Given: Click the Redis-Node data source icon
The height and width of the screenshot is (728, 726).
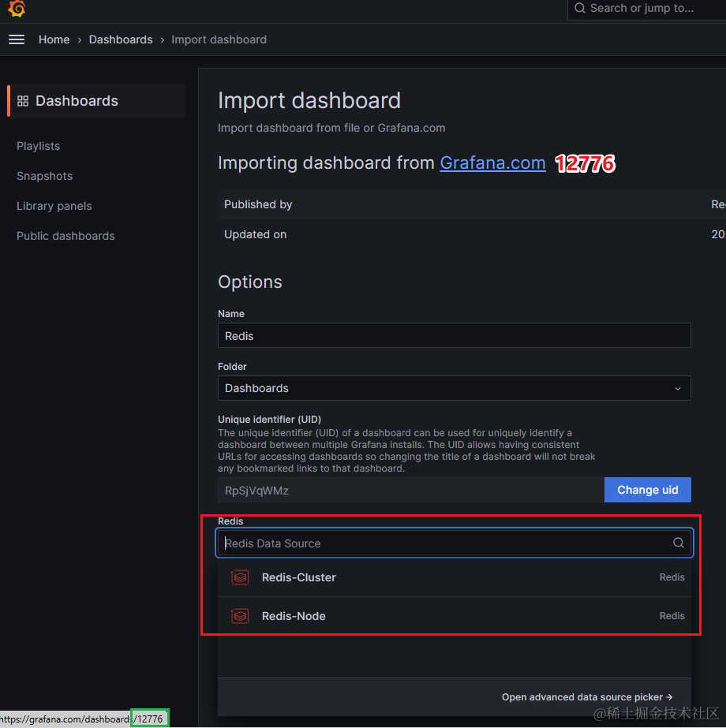Looking at the screenshot, I should pos(240,616).
